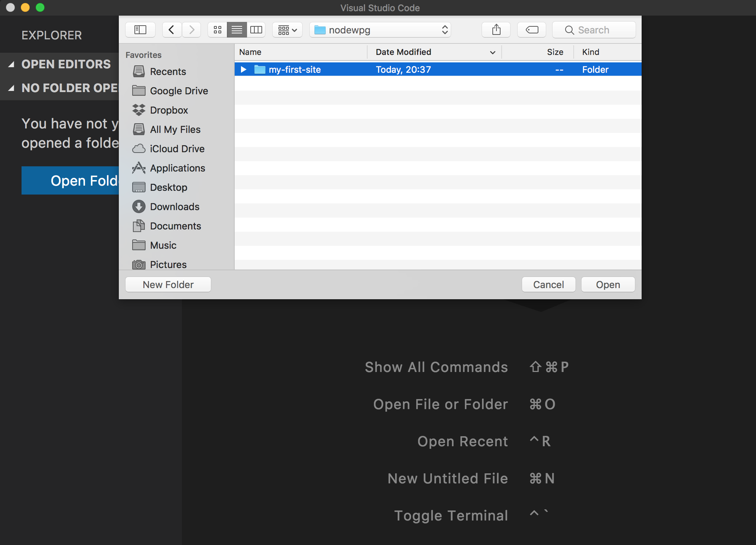
Task: Click the green zoom window button
Action: pyautogui.click(x=40, y=7)
